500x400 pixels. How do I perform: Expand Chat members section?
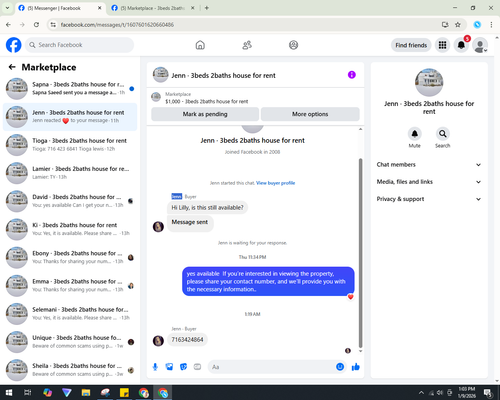429,165
